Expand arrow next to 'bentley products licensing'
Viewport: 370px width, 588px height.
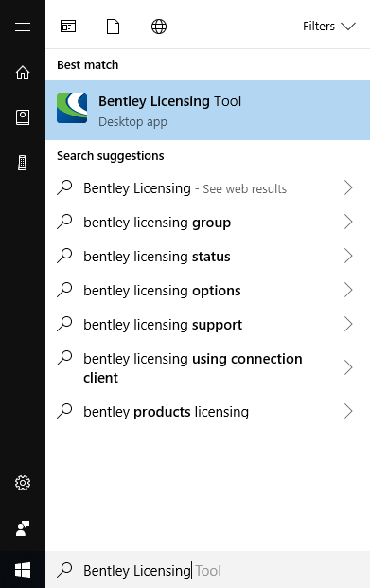click(x=348, y=411)
